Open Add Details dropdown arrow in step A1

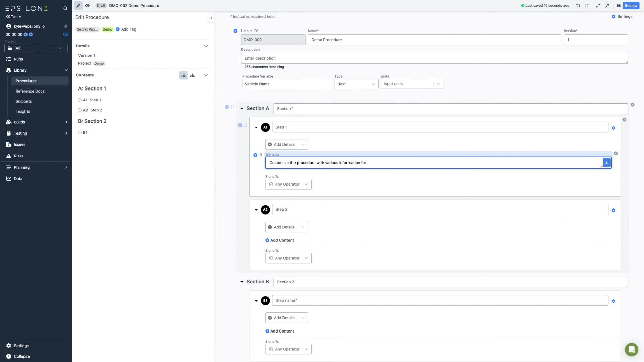303,145
